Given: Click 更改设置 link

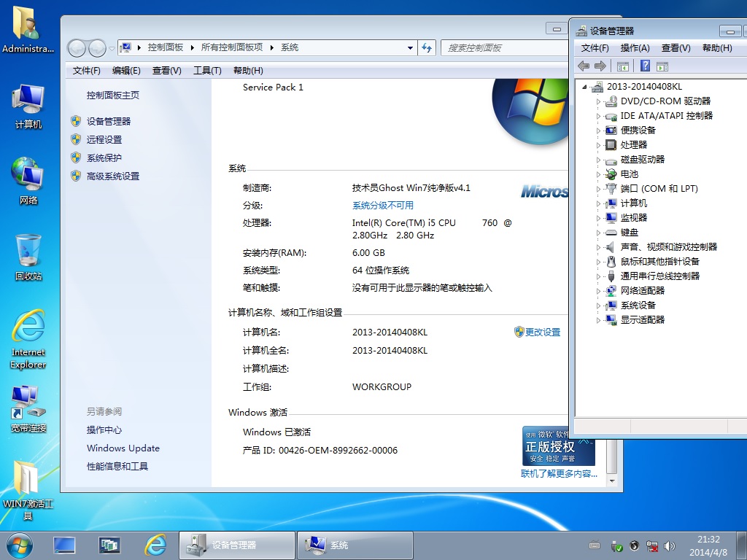Looking at the screenshot, I should click(543, 332).
